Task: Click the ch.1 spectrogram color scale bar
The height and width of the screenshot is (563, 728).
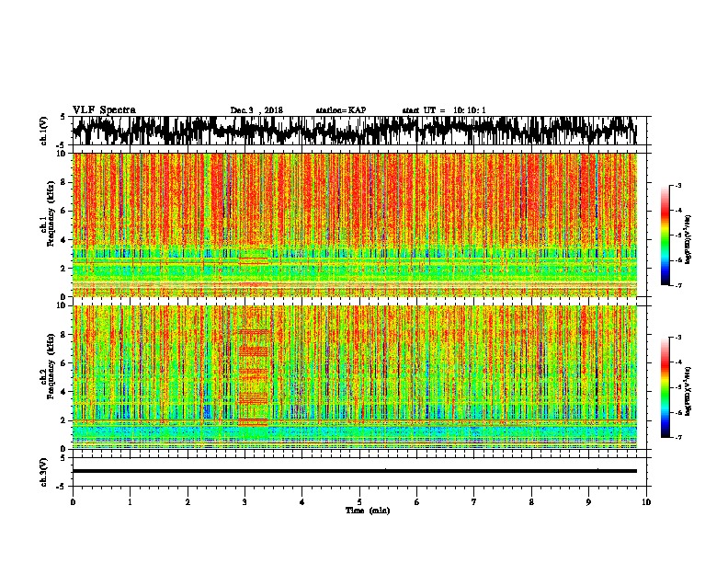Action: (x=665, y=236)
